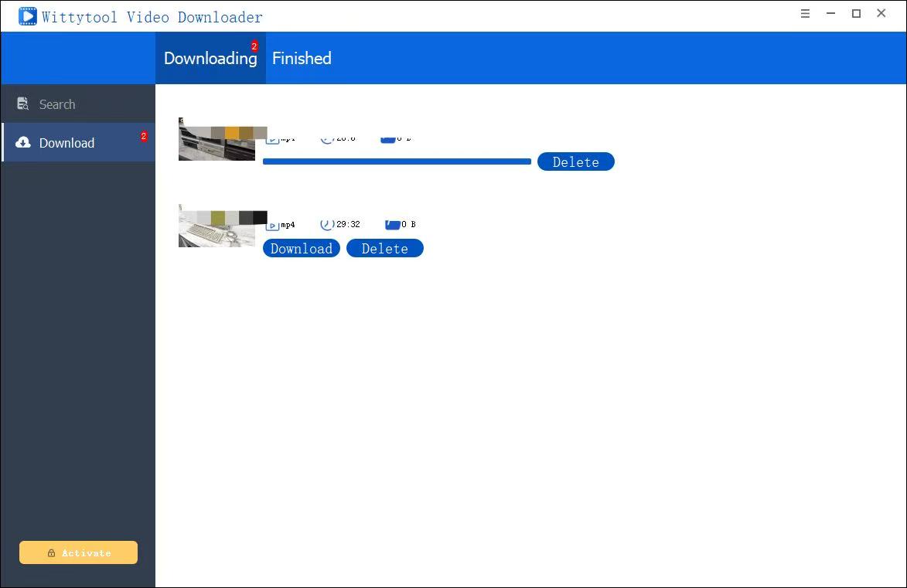Select the Downloading tab

pos(210,59)
